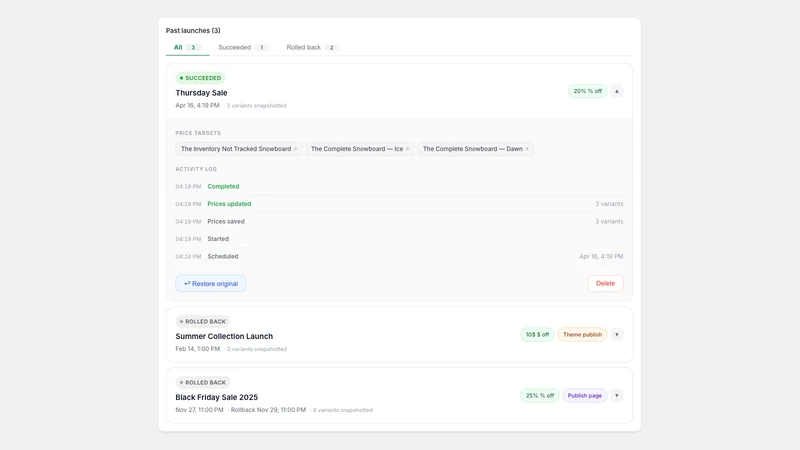
Task: Delete the Thursday Sale launch
Action: 605,284
